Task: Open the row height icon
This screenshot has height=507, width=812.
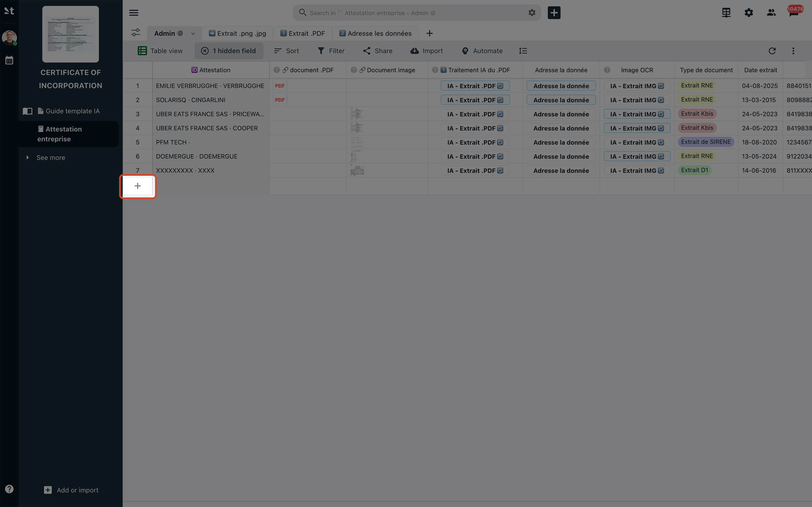Action: pyautogui.click(x=523, y=51)
